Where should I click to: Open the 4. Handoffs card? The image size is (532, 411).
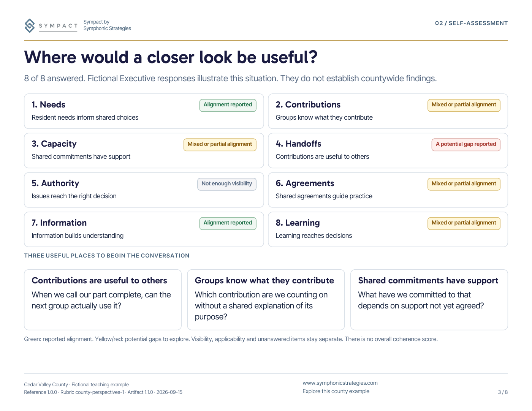coord(388,150)
